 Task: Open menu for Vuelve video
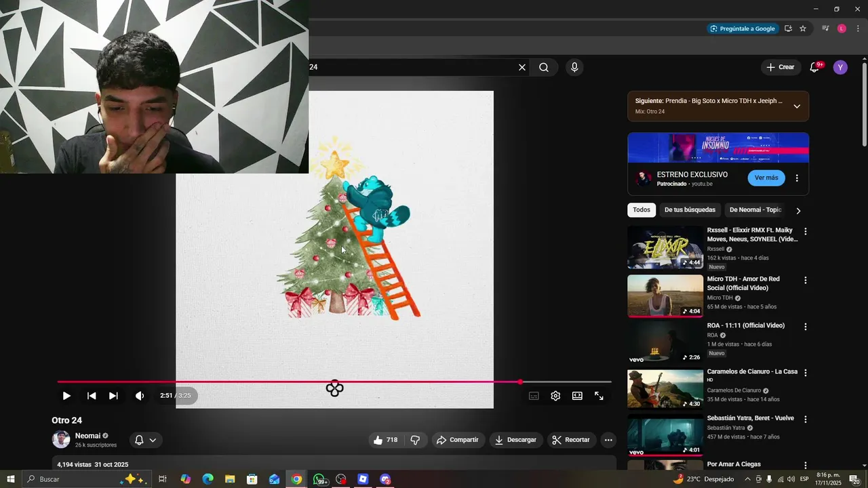click(x=806, y=420)
